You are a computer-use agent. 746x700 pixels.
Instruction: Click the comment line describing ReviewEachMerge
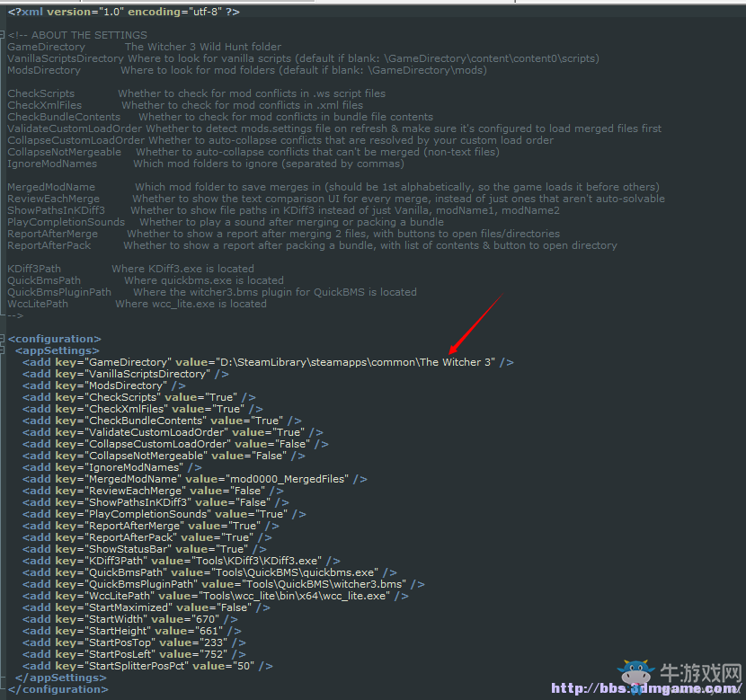(336, 199)
